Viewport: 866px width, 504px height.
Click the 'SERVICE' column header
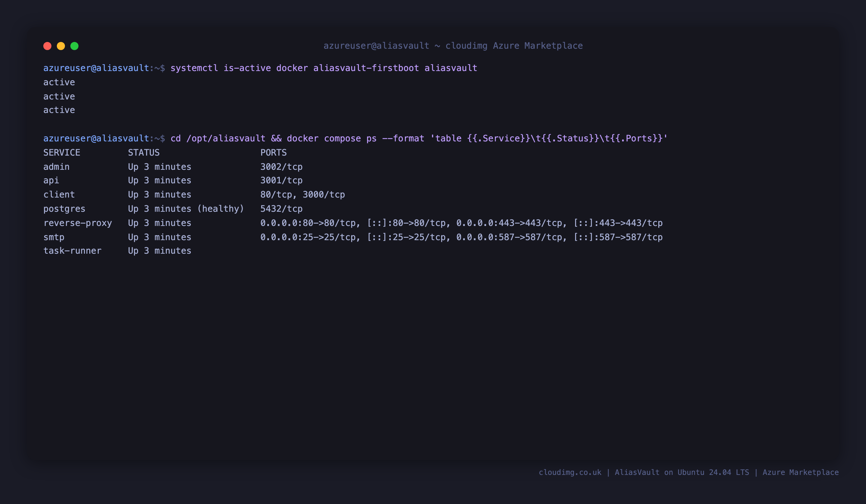(62, 153)
